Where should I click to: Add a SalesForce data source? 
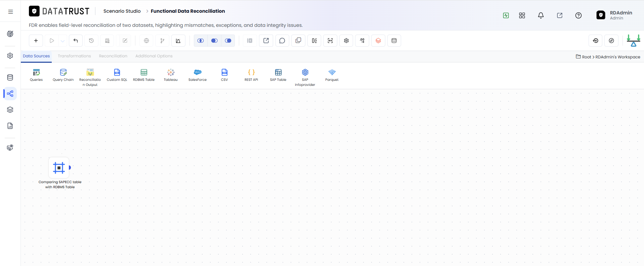pyautogui.click(x=198, y=75)
